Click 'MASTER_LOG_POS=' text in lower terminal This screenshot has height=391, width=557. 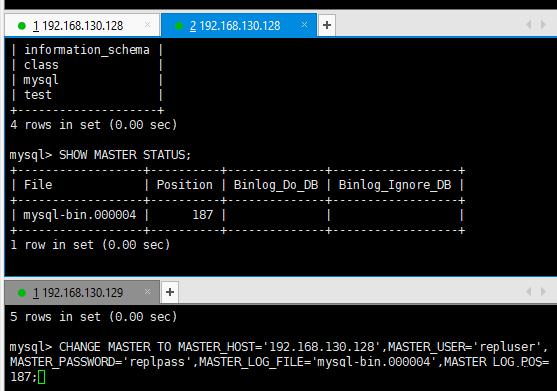click(x=497, y=362)
